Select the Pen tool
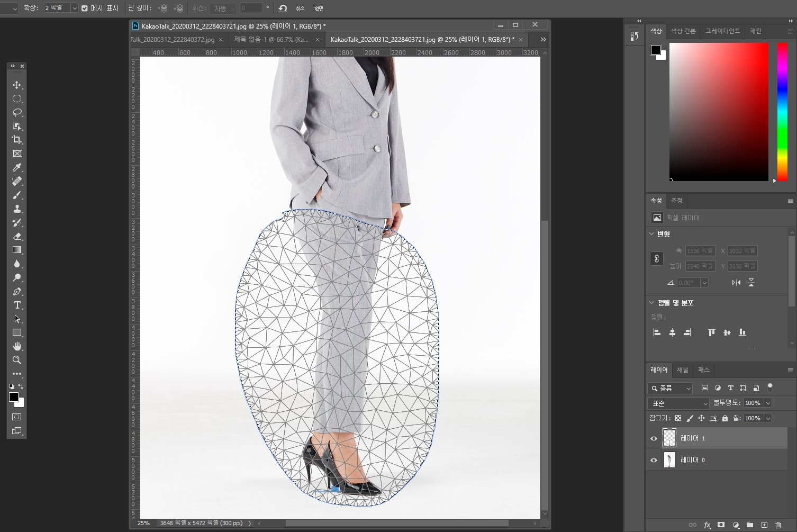Image resolution: width=797 pixels, height=532 pixels. pyautogui.click(x=17, y=291)
